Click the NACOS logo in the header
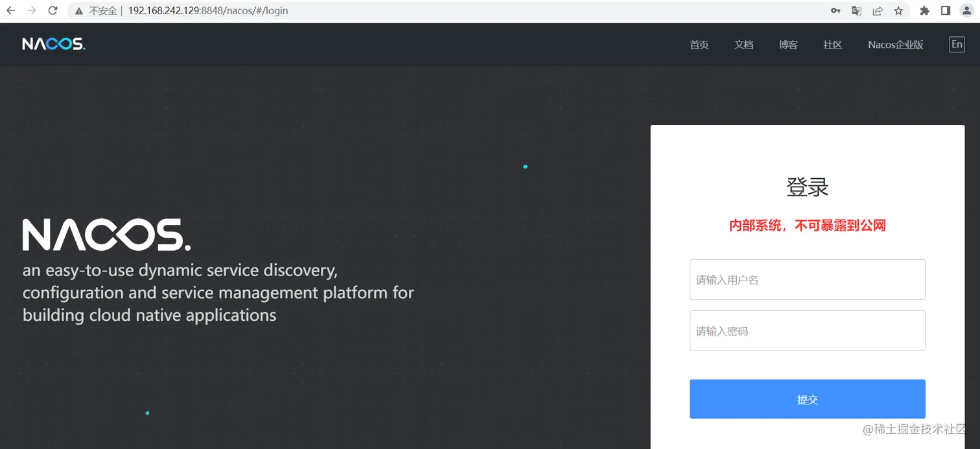This screenshot has width=980, height=449. pos(54,44)
